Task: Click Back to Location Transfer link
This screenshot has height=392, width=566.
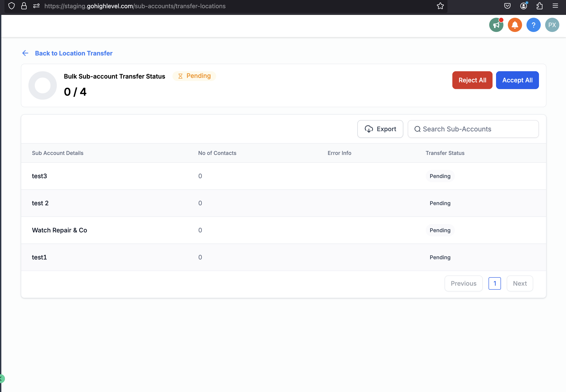Action: click(x=73, y=53)
